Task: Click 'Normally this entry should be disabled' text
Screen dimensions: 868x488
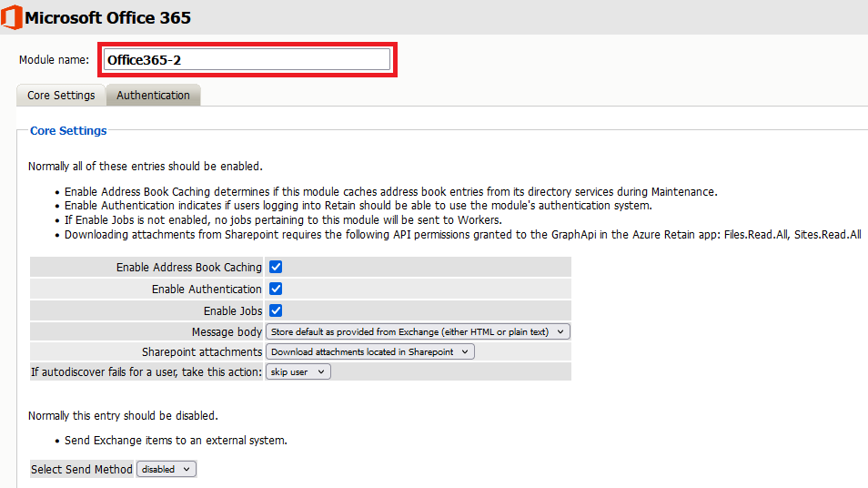Action: click(123, 415)
